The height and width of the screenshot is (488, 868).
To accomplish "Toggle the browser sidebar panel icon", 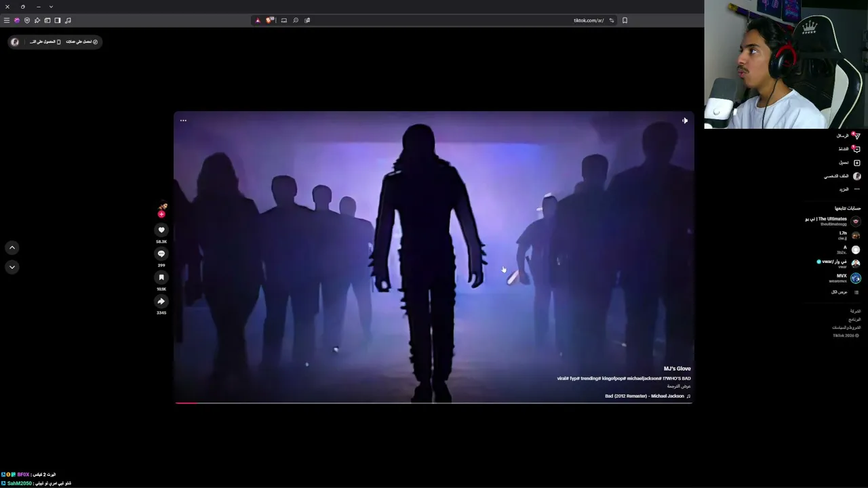I will pos(58,20).
